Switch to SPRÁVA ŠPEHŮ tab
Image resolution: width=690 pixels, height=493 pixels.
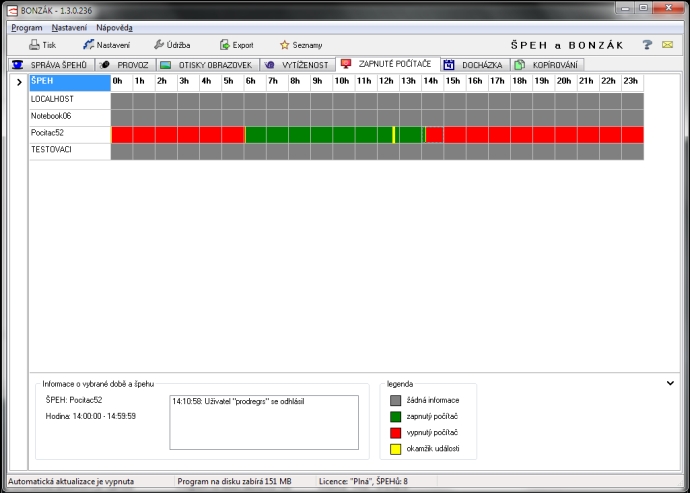(x=51, y=65)
